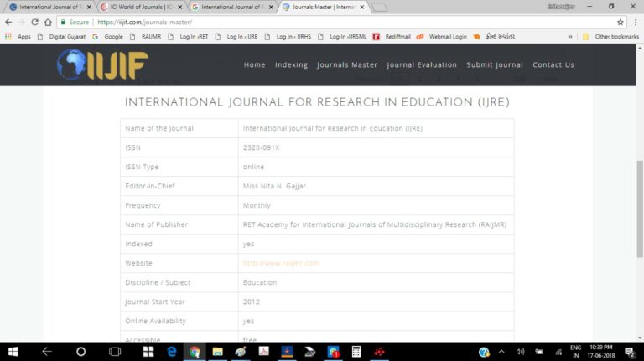Image resolution: width=644 pixels, height=361 pixels.
Task: Open Submit Journal navigation item
Action: [x=495, y=64]
